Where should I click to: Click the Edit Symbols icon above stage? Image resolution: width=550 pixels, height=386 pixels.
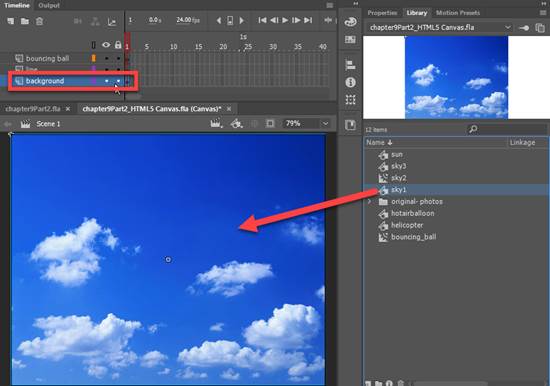point(236,124)
